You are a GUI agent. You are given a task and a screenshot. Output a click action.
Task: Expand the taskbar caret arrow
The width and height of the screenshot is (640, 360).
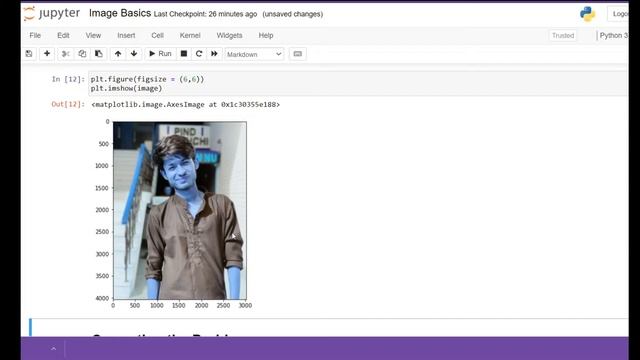coord(53,349)
